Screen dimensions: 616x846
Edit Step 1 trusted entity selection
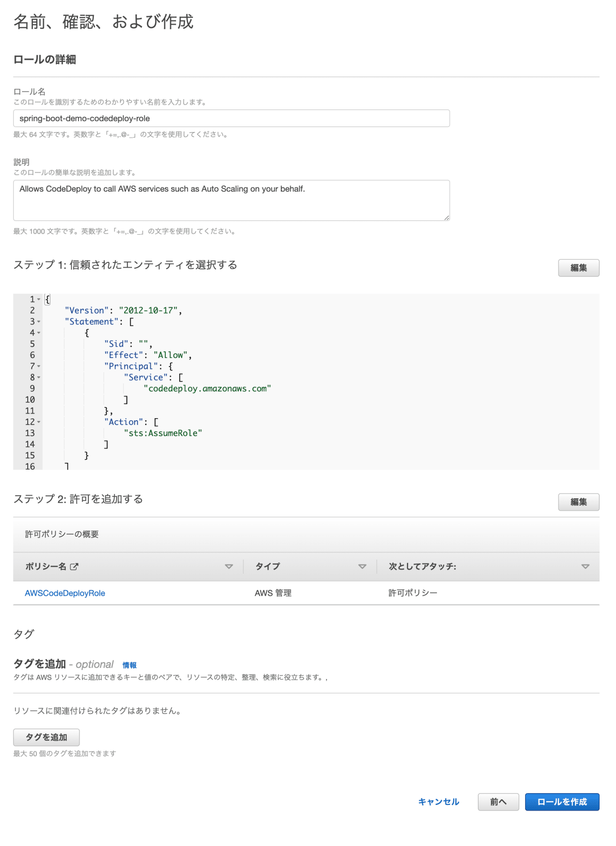(579, 268)
